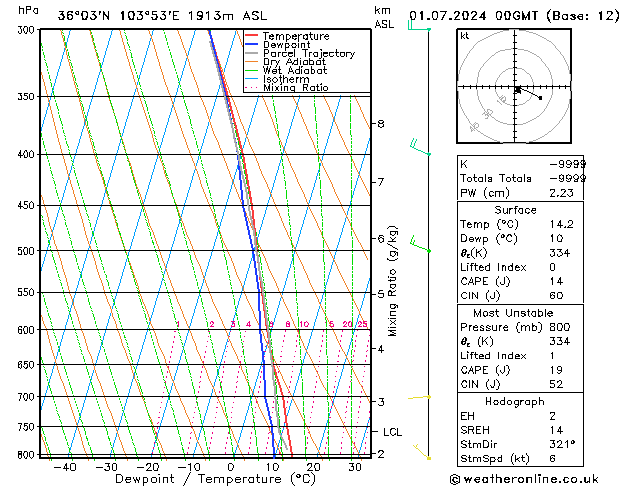
Task: Click the hodograph center origin marker
Action: click(x=518, y=89)
